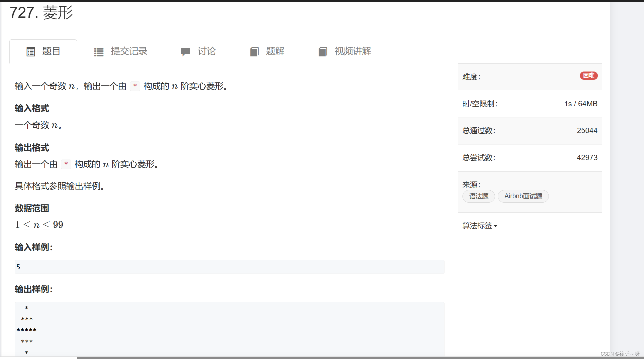Switch to the 讨论 tab
The width and height of the screenshot is (644, 359).
[207, 52]
